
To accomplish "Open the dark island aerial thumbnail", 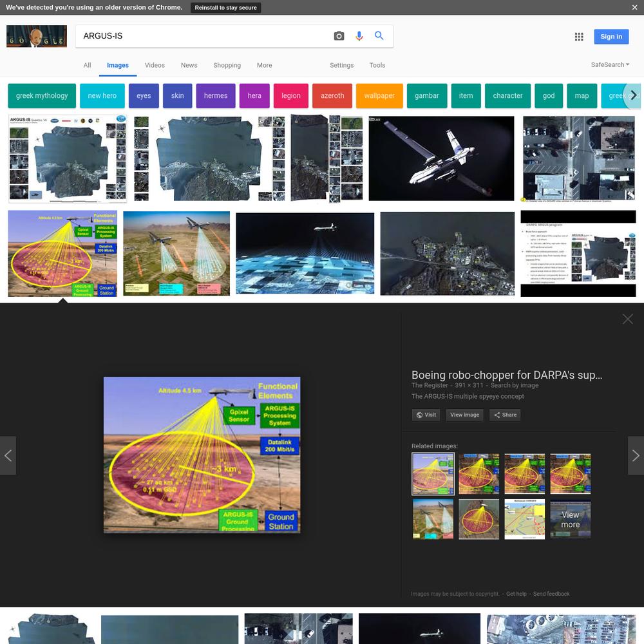I will pos(447,253).
